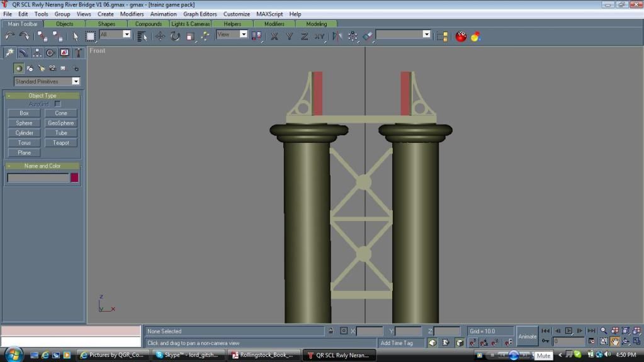Viewport: 644px width, 362px height.
Task: Switch to the Modeling toolbar tab
Action: (x=316, y=24)
